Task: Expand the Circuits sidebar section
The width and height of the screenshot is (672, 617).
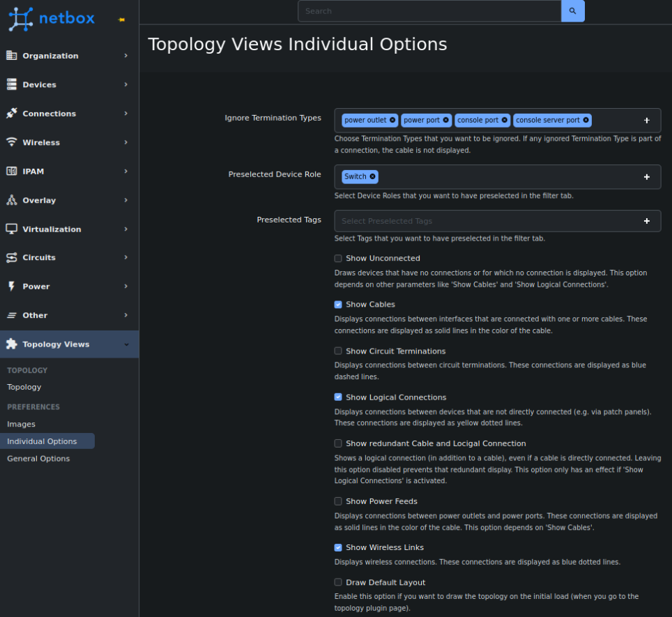Action: [126, 257]
